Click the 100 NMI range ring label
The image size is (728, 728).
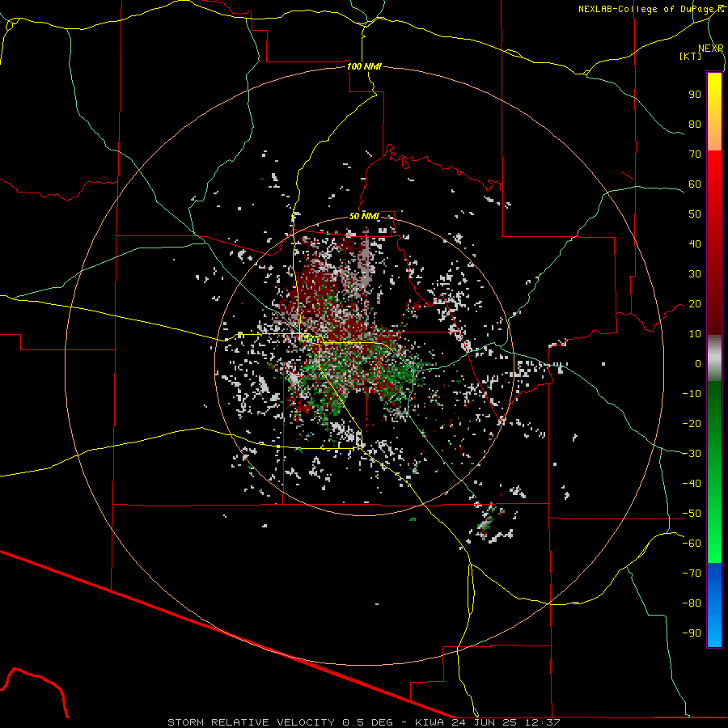point(364,66)
